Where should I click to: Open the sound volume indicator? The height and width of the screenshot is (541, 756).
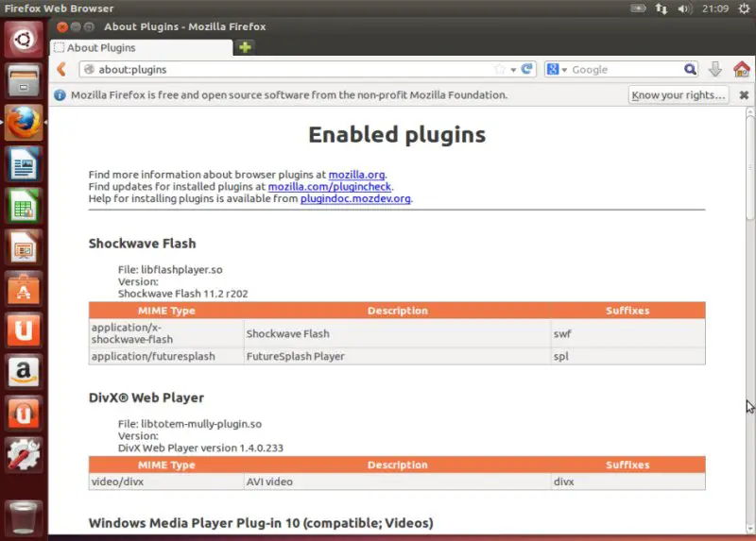683,8
